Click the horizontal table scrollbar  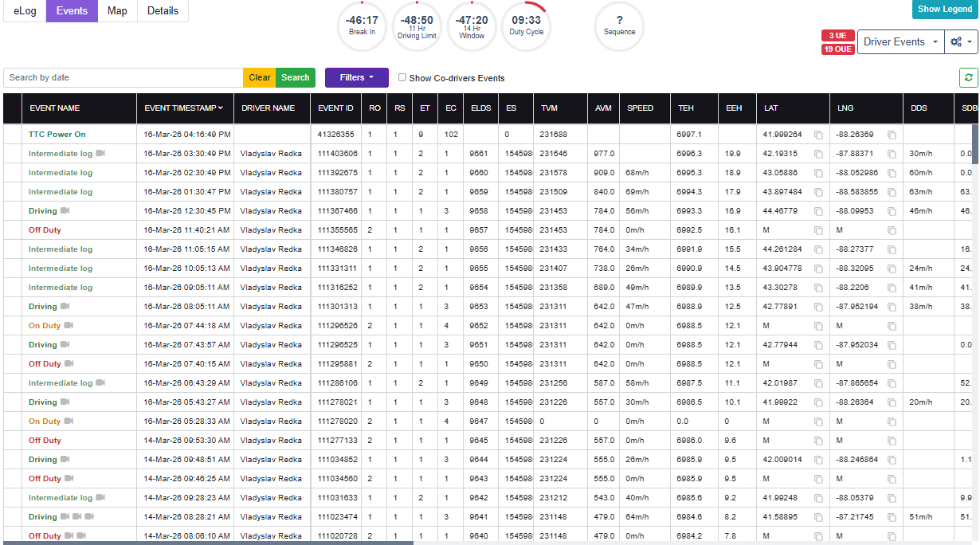click(209, 543)
